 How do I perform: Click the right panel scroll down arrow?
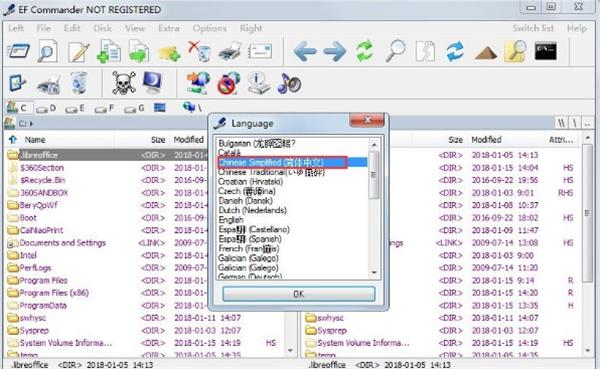pos(587,350)
